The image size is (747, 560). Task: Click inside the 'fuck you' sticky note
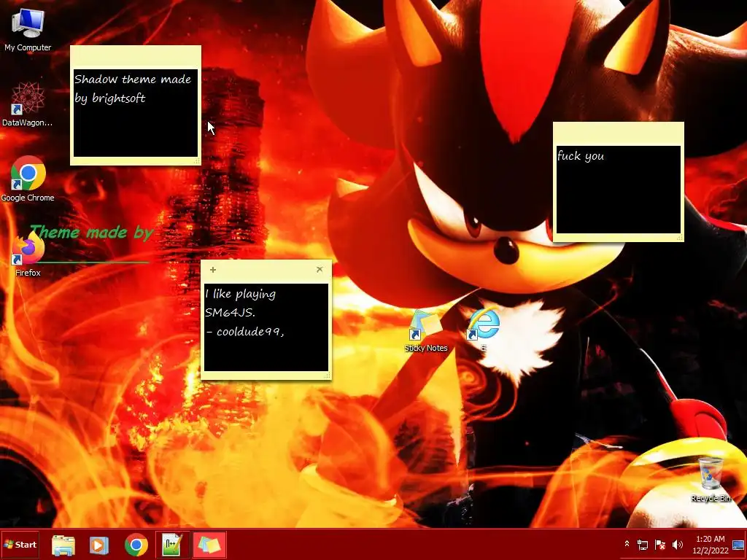(619, 190)
